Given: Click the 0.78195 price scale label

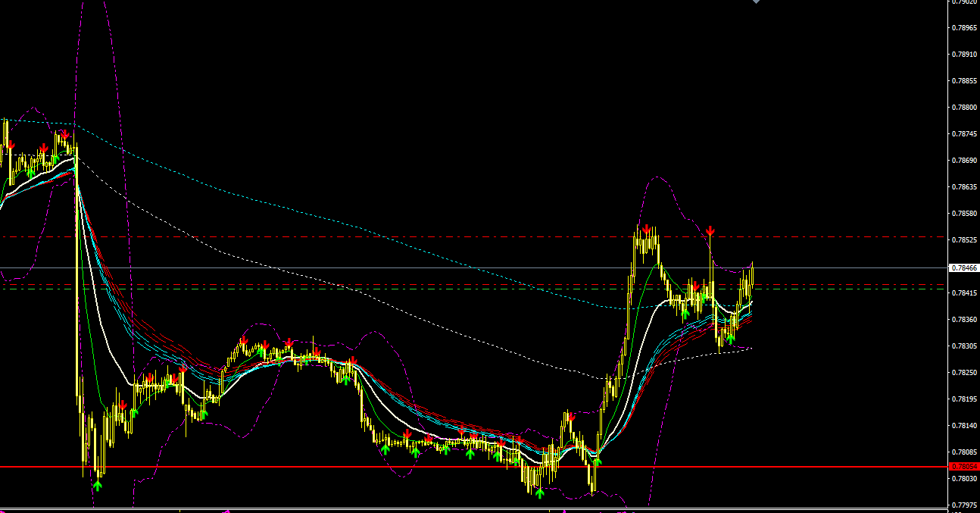Looking at the screenshot, I should tap(964, 399).
